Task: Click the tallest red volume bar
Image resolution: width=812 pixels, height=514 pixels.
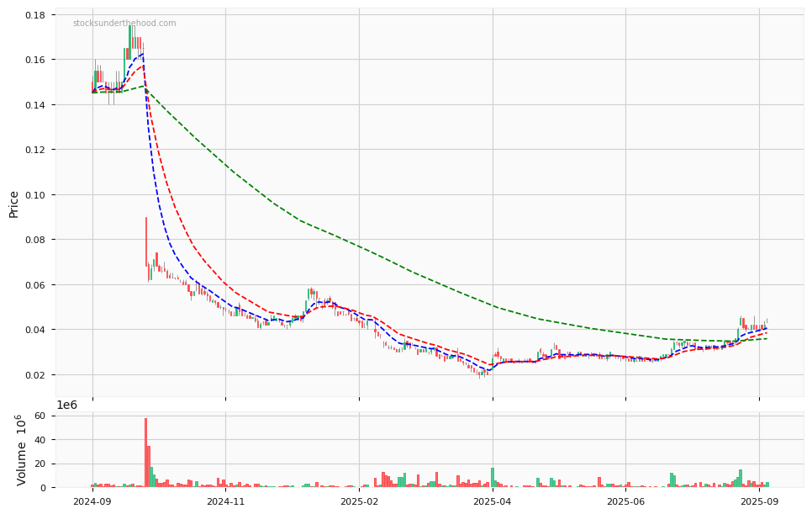Action: coord(146,453)
